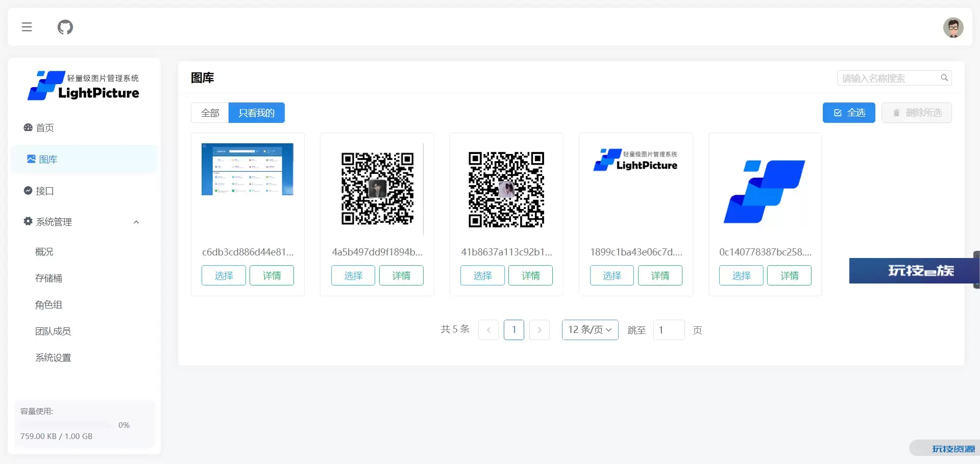
Task: Click the file name 41b8637a113c92b1...
Action: click(x=506, y=252)
